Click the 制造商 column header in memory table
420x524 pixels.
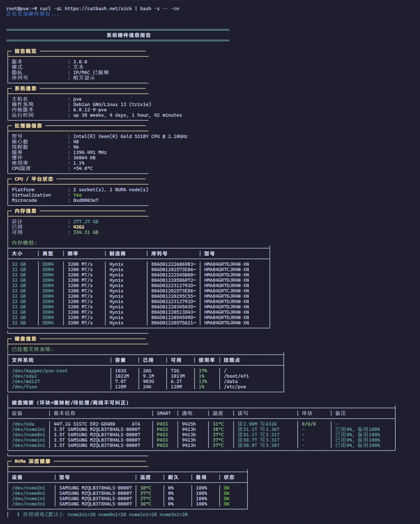click(x=118, y=254)
